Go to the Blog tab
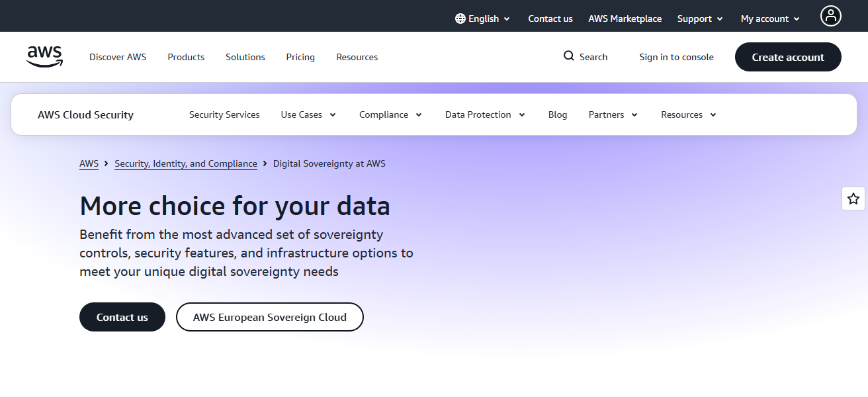Viewport: 868px width, 397px height. [x=558, y=114]
